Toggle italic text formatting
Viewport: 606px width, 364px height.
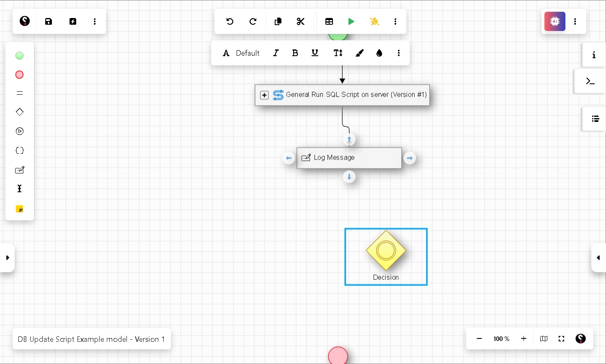(x=276, y=53)
